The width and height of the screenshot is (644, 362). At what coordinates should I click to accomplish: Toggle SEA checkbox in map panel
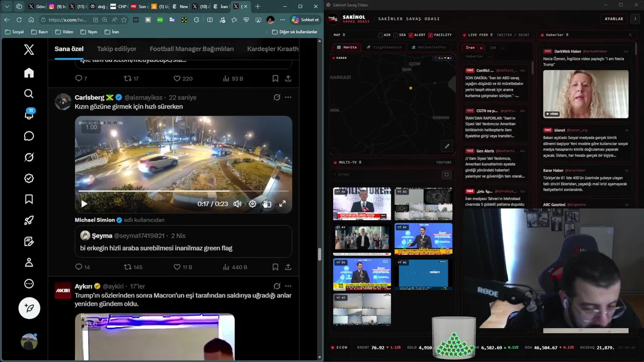pyautogui.click(x=395, y=35)
